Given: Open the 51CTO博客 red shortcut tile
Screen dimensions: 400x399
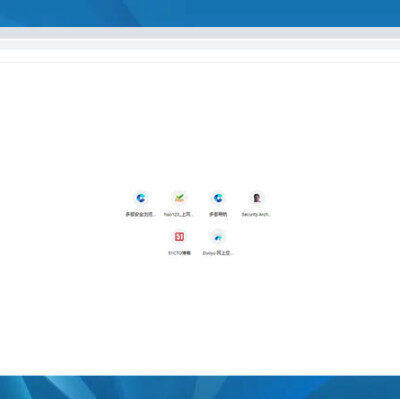Looking at the screenshot, I should pos(179,243).
